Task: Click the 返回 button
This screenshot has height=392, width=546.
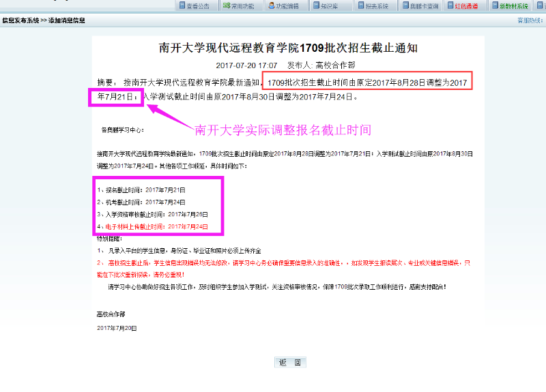Action: [290, 363]
